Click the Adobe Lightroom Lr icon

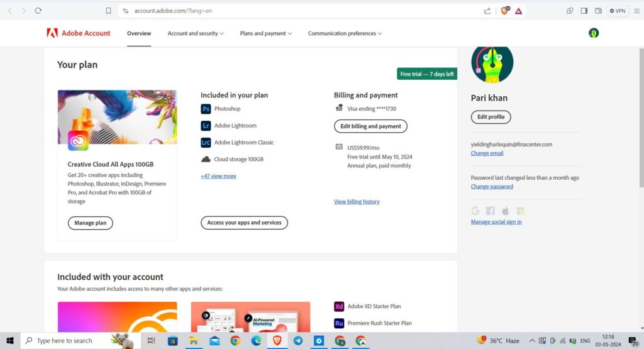pyautogui.click(x=206, y=126)
